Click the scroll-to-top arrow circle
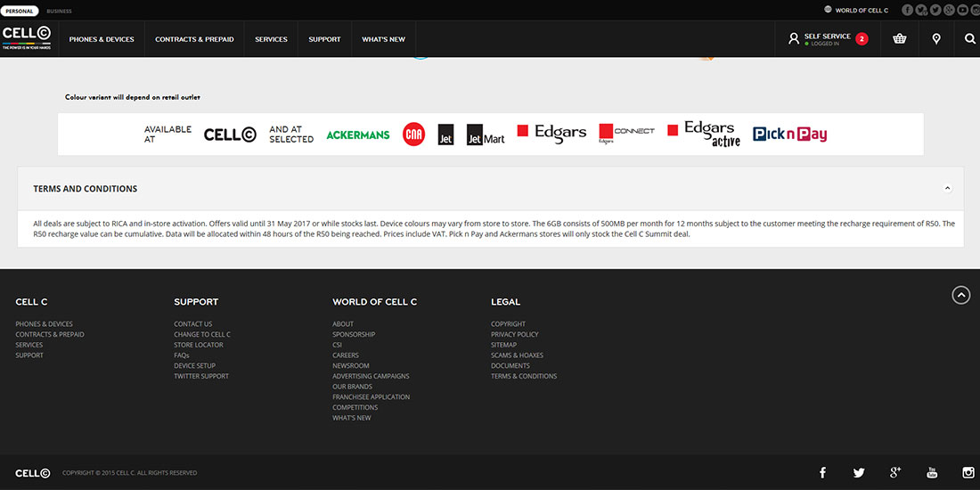Screen dimensions: 980x490 960,295
